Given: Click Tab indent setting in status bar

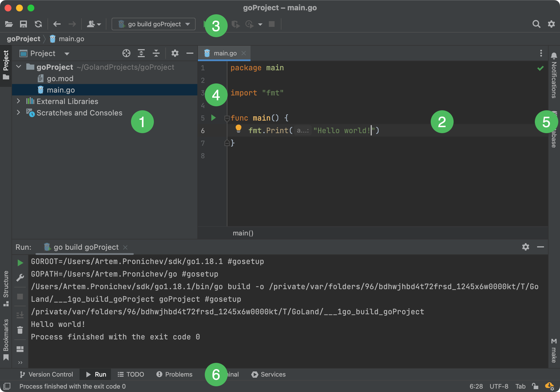Looking at the screenshot, I should click(x=521, y=386).
